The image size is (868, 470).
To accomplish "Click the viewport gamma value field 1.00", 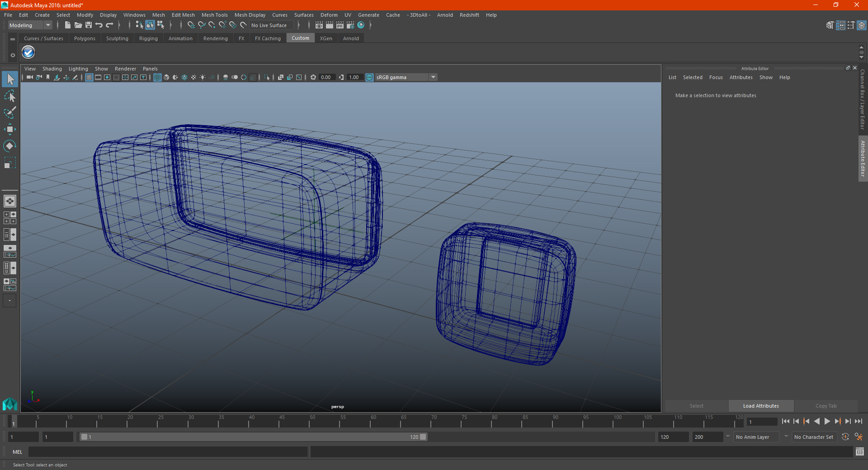I will 354,77.
